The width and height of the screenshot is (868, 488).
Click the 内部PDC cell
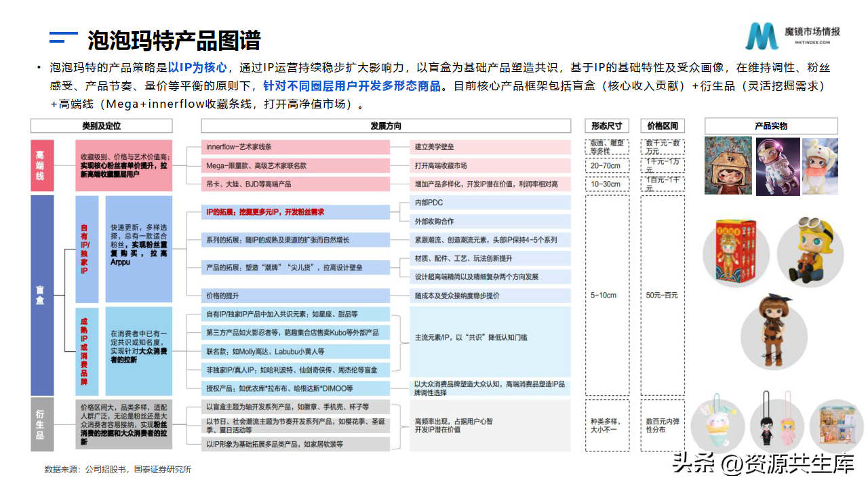492,203
